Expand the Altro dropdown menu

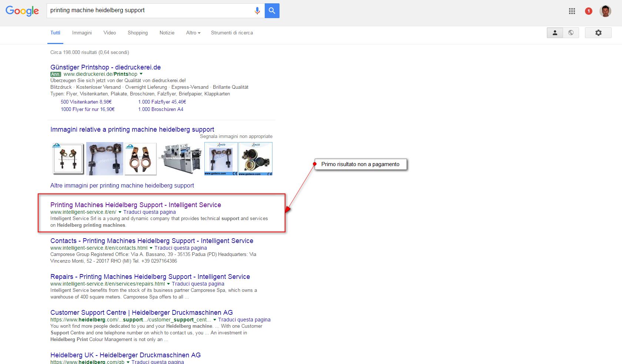[x=193, y=33]
